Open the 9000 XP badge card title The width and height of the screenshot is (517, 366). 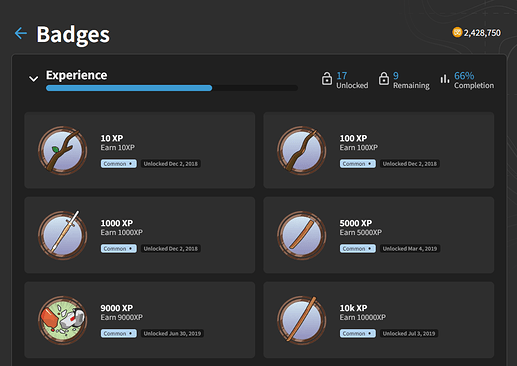tap(117, 308)
